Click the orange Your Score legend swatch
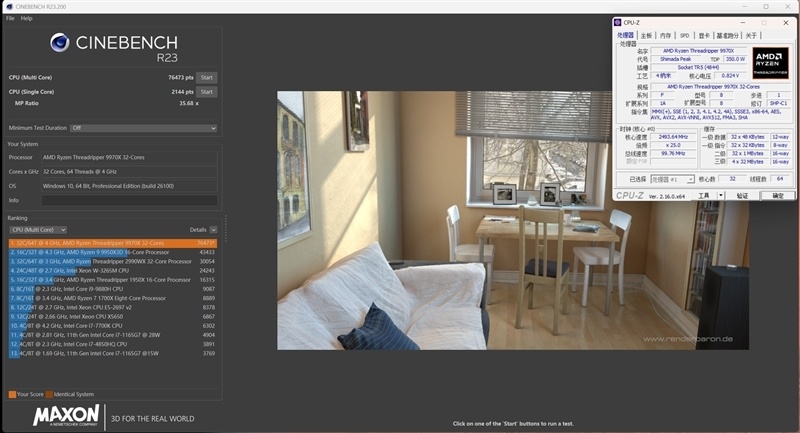This screenshot has width=800, height=433. click(x=11, y=394)
